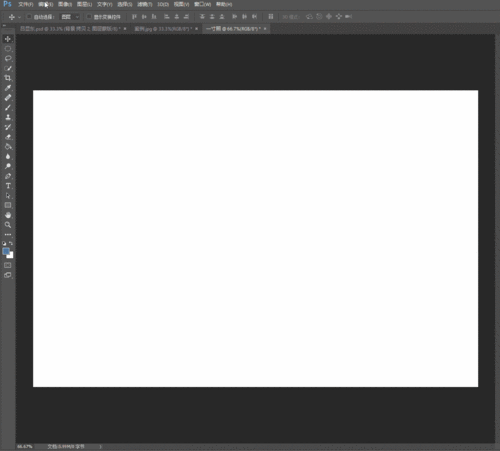Expand the status bar info arrow
Viewport: 500px width, 451px height.
coord(100,446)
